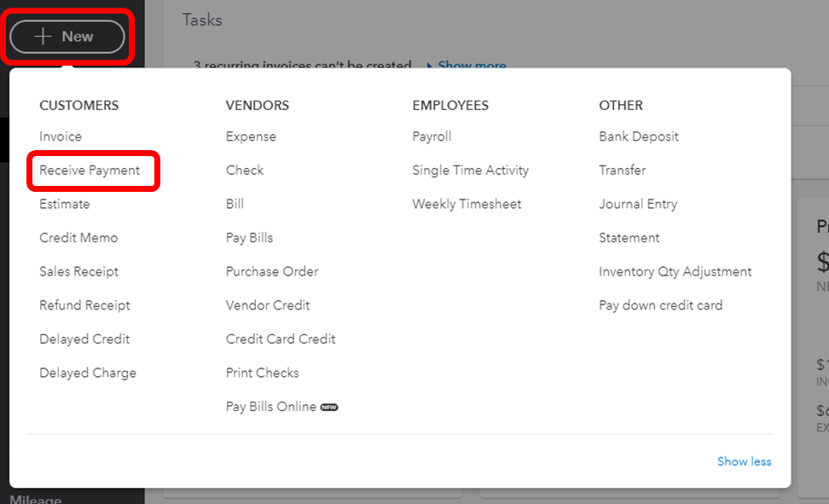Choose Estimate from the Customers list
This screenshot has height=504, width=829.
[65, 204]
